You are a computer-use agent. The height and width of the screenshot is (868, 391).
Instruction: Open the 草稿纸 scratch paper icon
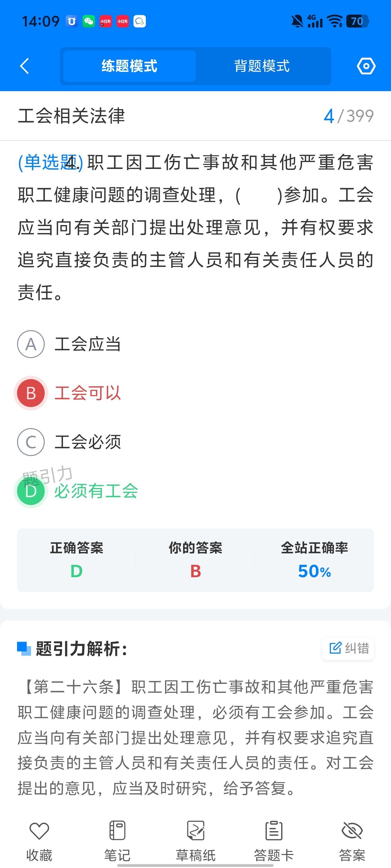pos(196,831)
